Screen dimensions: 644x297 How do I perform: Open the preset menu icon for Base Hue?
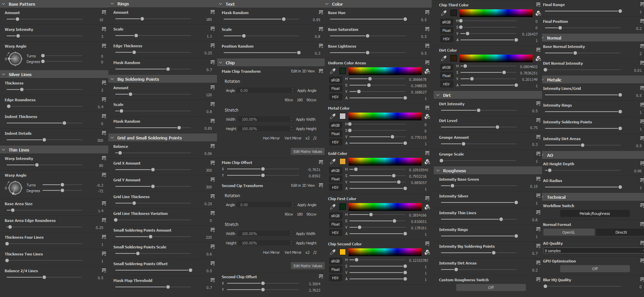(427, 13)
